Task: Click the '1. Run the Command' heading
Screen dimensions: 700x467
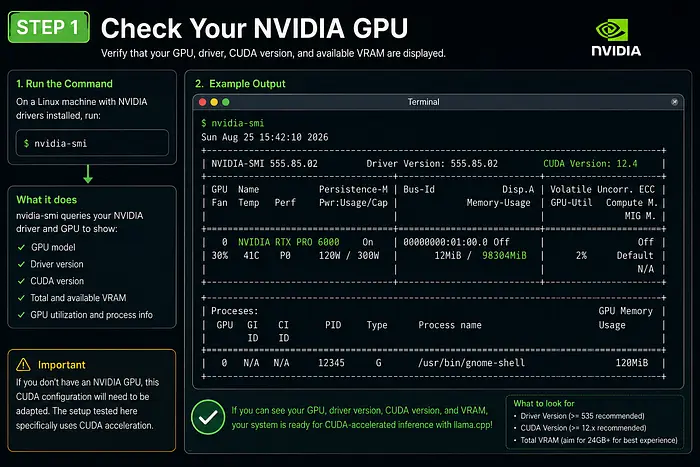Action: [x=64, y=83]
